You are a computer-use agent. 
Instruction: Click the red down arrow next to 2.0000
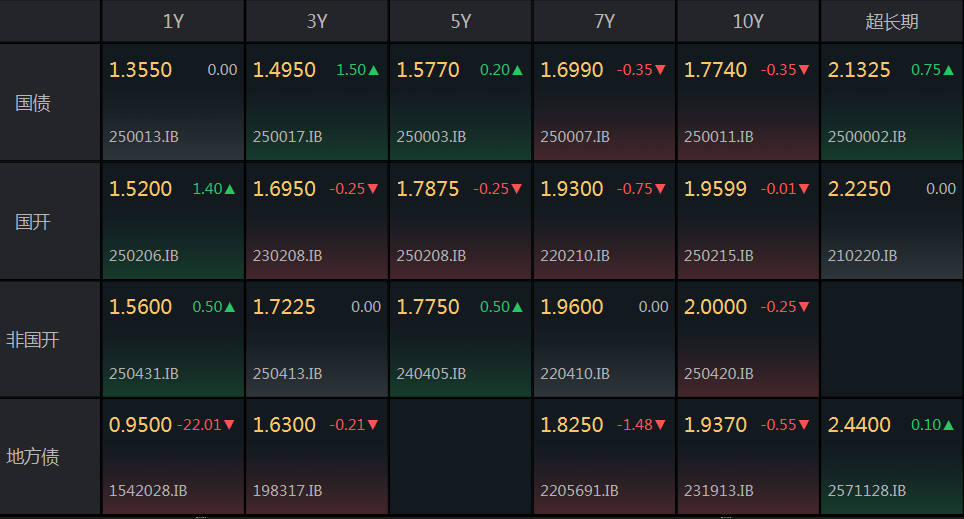pos(804,307)
